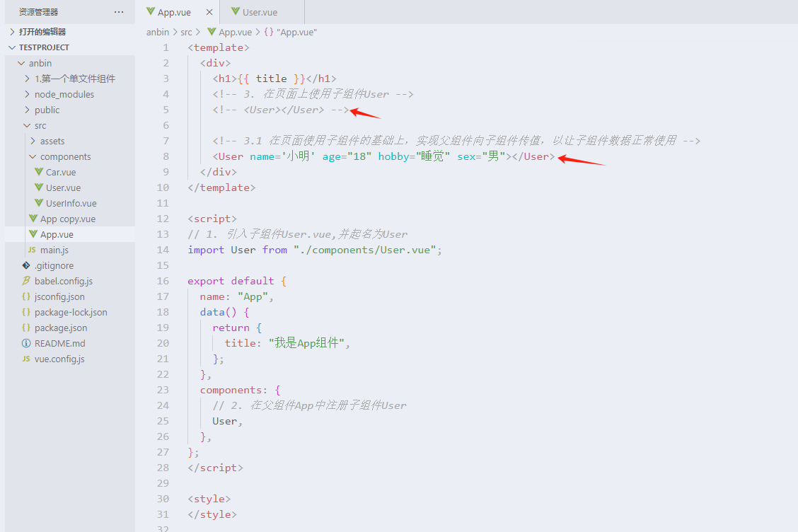Open package.json file
Screen dimensions: 798x532
[x=70, y=328]
